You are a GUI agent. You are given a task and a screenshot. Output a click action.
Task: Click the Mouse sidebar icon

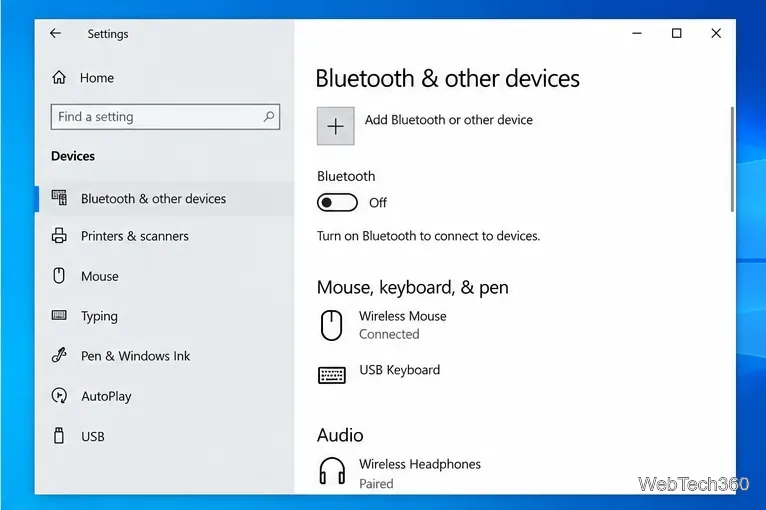pos(59,276)
